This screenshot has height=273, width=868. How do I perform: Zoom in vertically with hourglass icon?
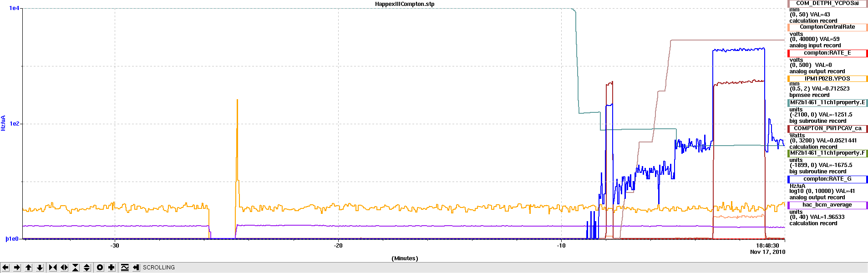[x=76, y=268]
